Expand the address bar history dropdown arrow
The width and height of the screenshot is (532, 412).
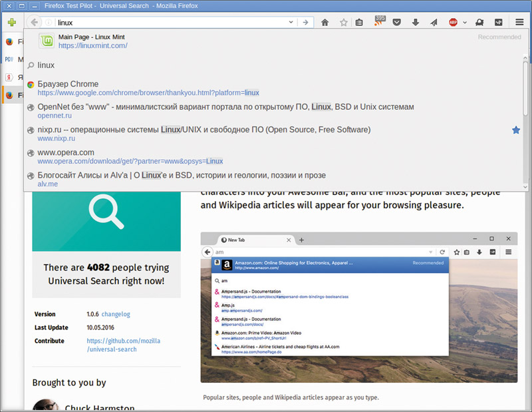291,23
